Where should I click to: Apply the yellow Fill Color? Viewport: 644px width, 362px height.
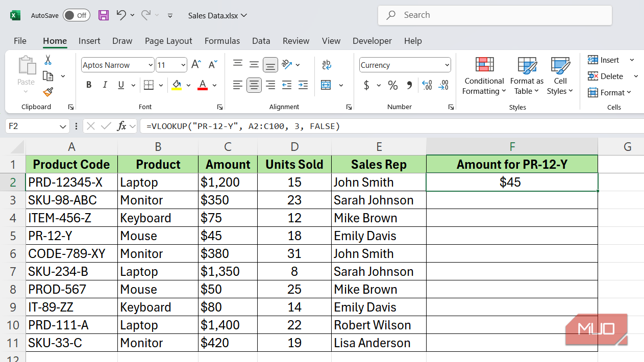pos(177,85)
